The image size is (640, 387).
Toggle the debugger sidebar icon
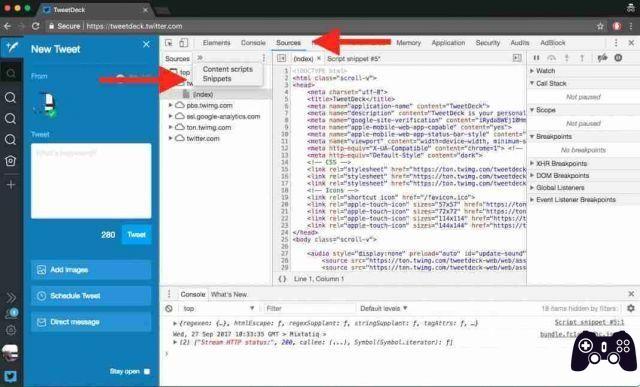tap(517, 58)
